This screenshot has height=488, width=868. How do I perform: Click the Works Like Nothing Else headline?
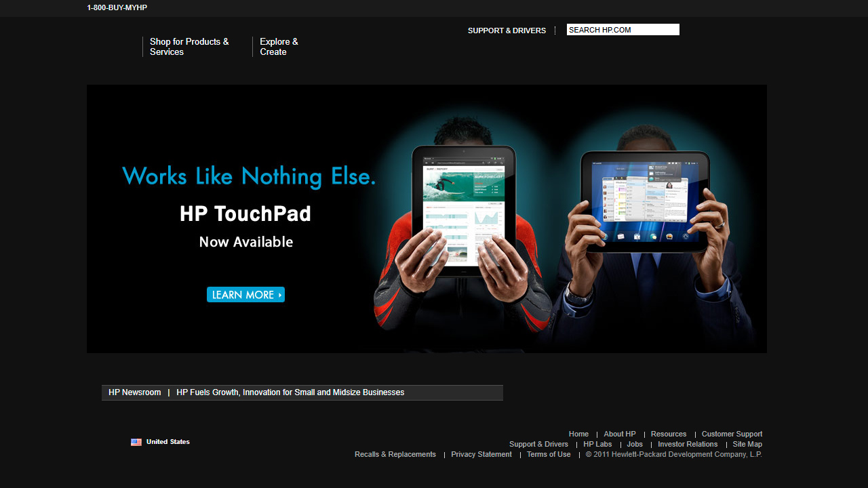tap(249, 176)
